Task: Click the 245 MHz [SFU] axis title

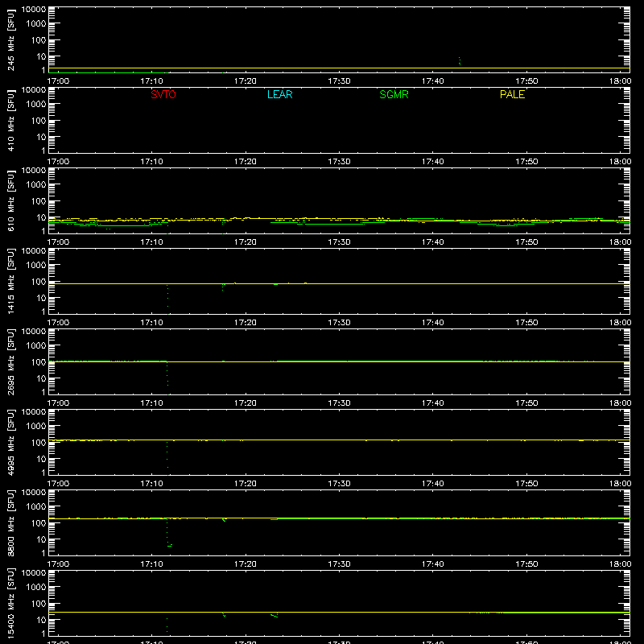Action: (x=10, y=39)
